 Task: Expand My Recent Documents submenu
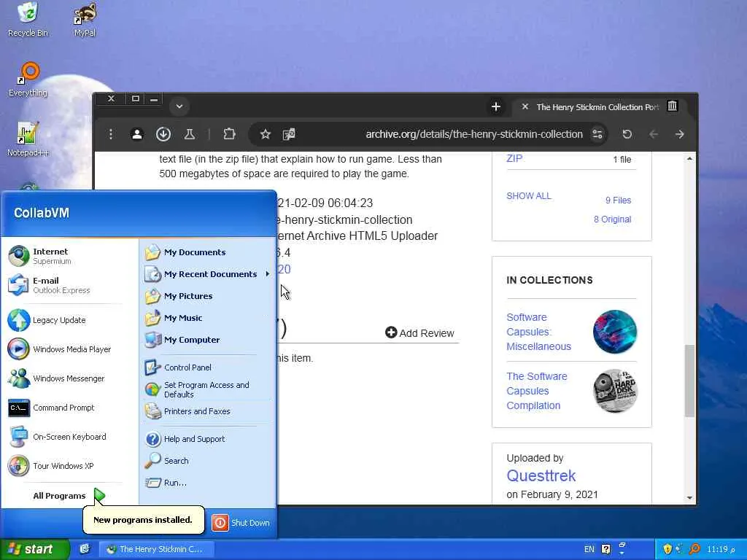[x=208, y=274]
